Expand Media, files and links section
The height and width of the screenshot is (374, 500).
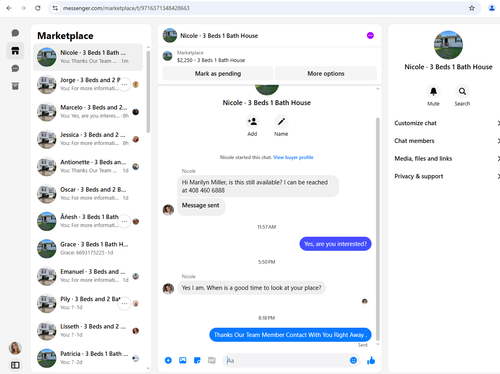pos(447,158)
